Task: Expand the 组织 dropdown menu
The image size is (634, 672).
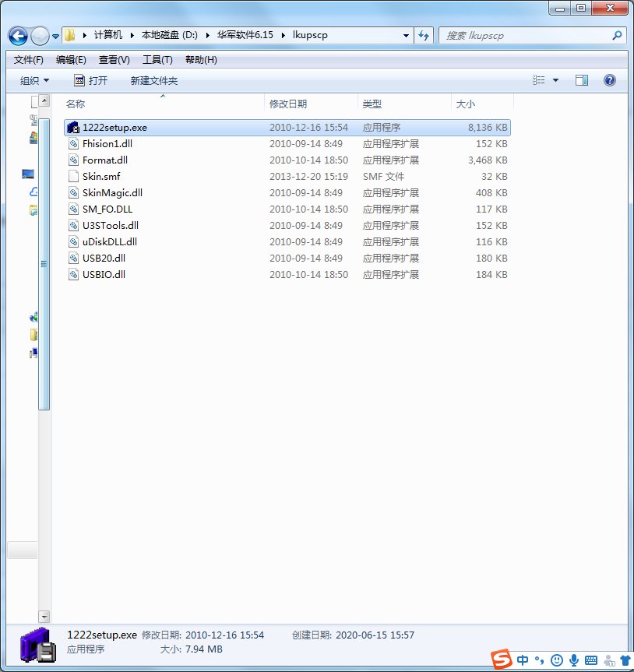Action: pos(34,80)
